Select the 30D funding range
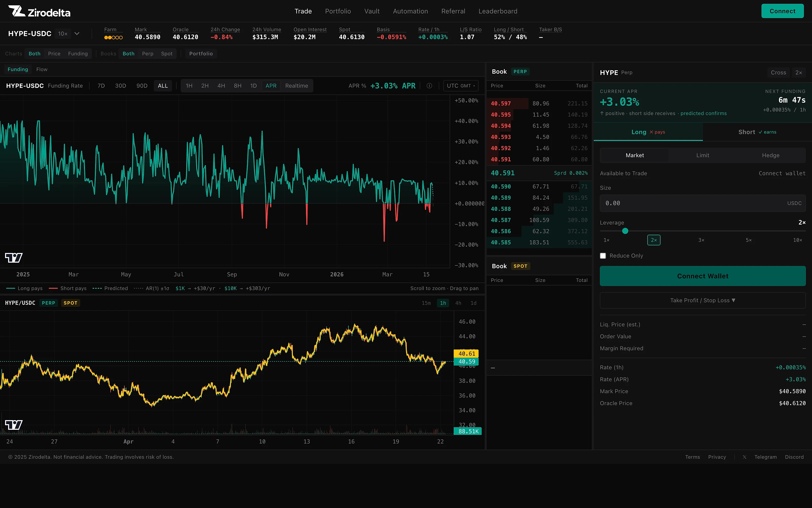This screenshot has width=812, height=508. pyautogui.click(x=121, y=86)
